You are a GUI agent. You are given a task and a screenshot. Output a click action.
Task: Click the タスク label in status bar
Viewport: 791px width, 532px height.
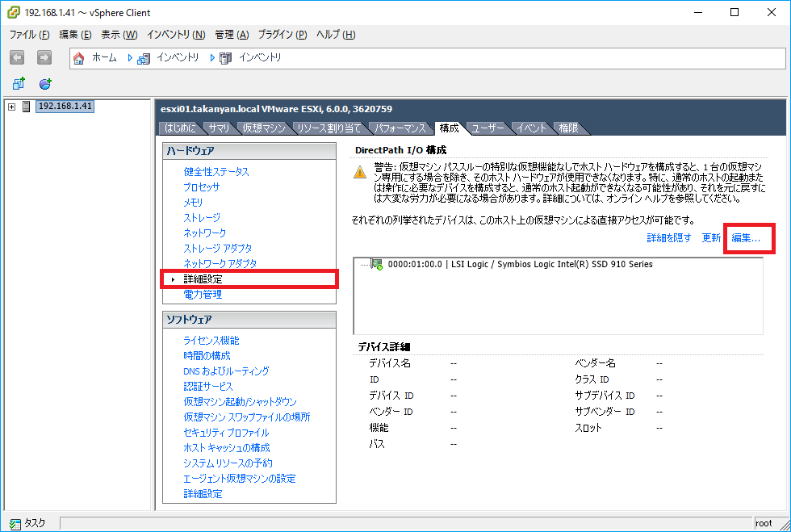click(35, 523)
